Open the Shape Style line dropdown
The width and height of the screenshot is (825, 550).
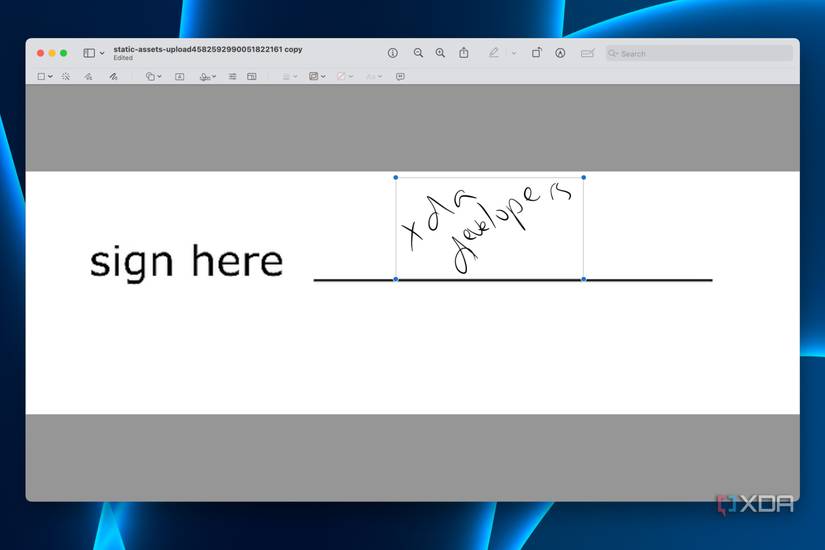click(x=290, y=77)
